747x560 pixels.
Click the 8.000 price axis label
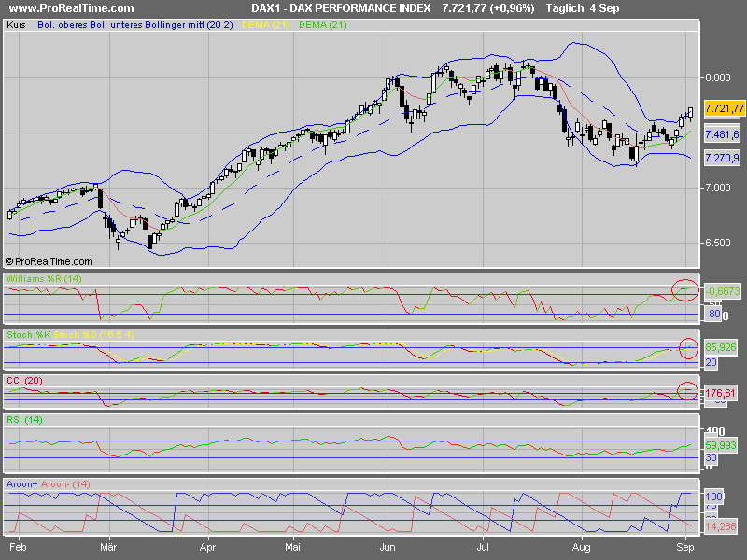click(x=717, y=77)
